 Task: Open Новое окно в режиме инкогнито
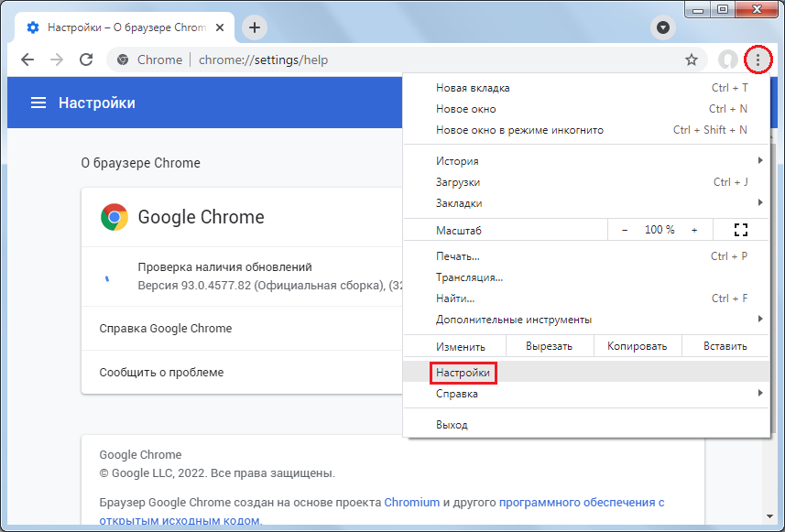coord(586,130)
